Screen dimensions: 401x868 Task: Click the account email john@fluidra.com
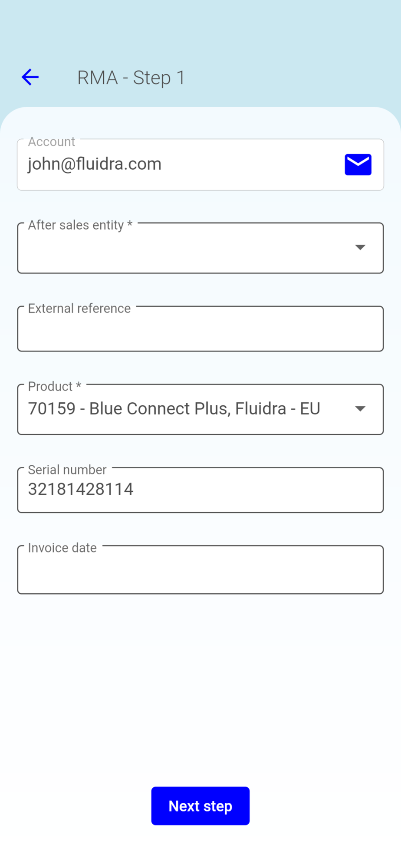tap(95, 164)
